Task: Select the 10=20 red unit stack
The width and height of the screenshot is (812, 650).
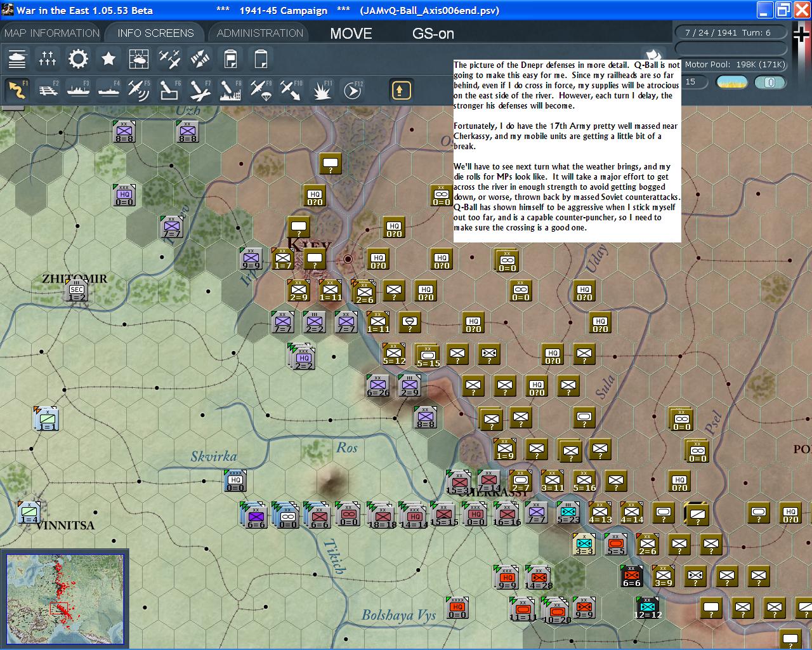Action: tap(556, 610)
